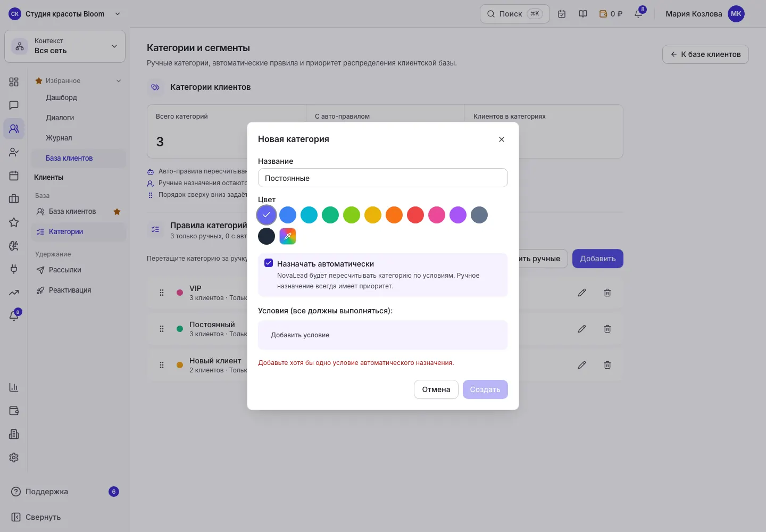Screen dimensions: 766x532
Task: Toggle Назначать автоматически checkbox
Action: pyautogui.click(x=269, y=263)
